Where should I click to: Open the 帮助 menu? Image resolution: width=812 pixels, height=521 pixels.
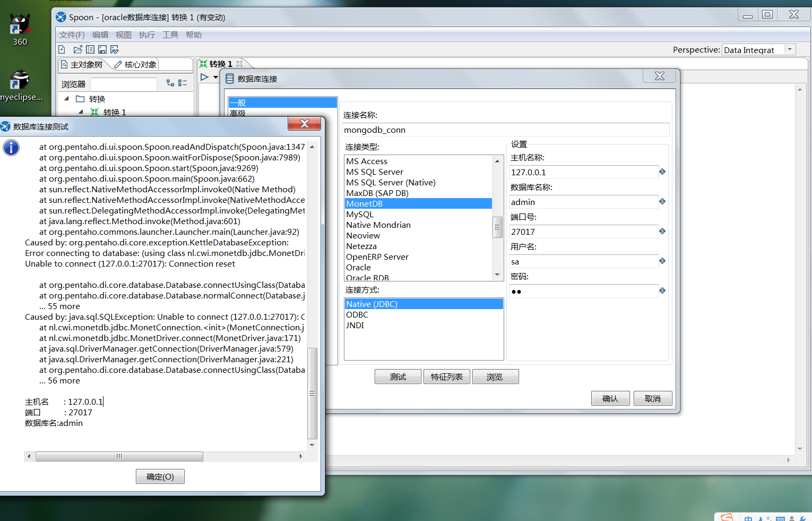point(194,35)
